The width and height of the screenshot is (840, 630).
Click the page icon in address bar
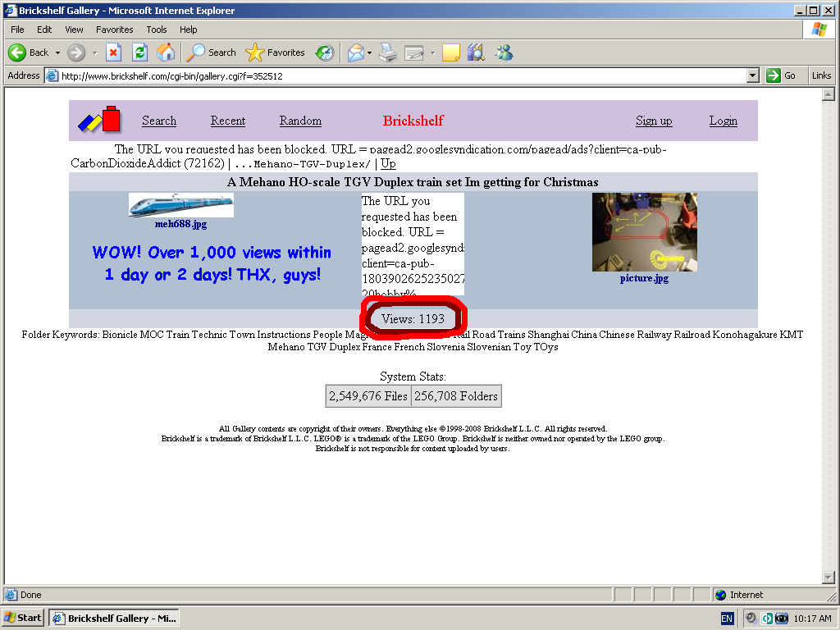pos(52,75)
